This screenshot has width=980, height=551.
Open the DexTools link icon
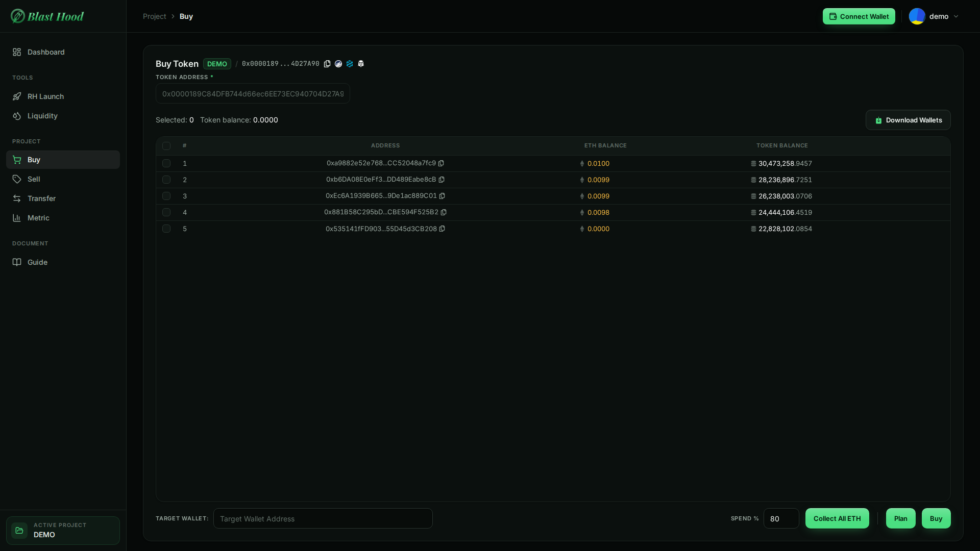click(x=350, y=64)
